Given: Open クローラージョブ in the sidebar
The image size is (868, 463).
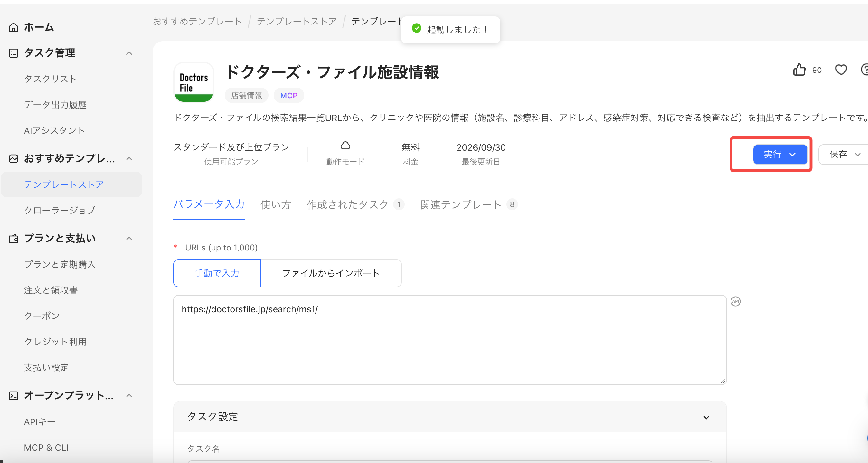Looking at the screenshot, I should click(60, 210).
